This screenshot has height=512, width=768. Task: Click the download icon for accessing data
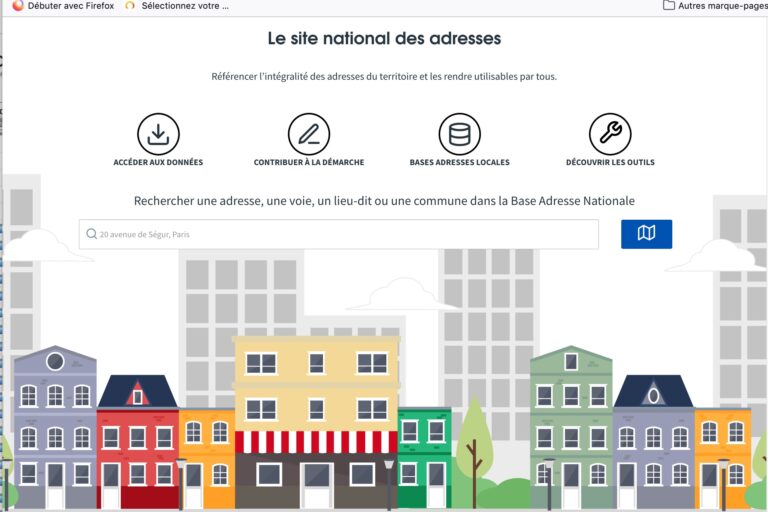[x=158, y=134]
